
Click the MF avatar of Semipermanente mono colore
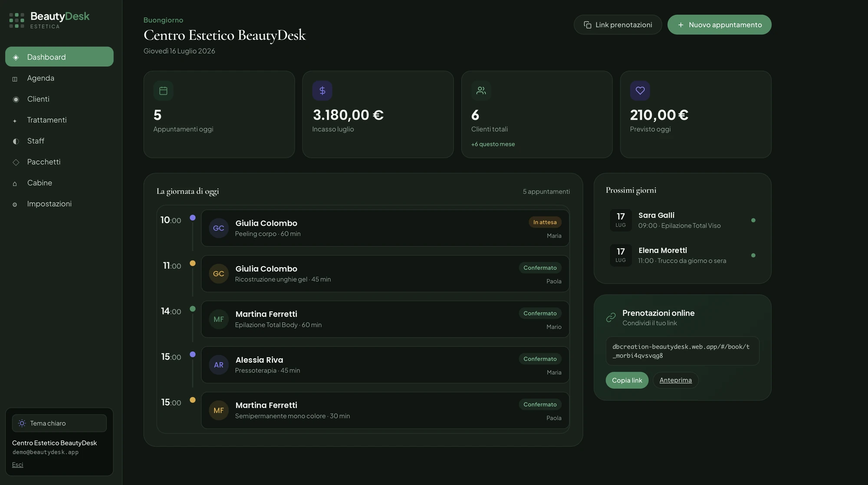219,411
